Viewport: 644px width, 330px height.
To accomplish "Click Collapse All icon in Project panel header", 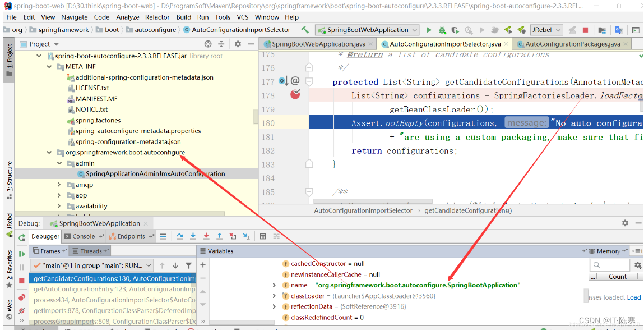I will point(221,44).
